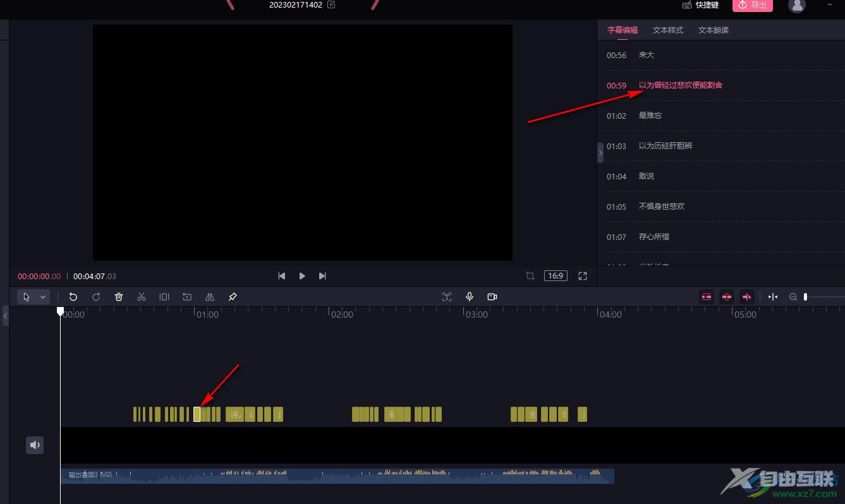The image size is (845, 504).
Task: Play the video preview
Action: [302, 276]
